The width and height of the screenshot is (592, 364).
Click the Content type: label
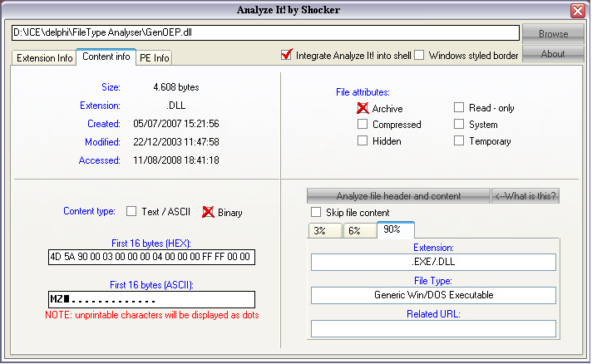[x=89, y=211]
